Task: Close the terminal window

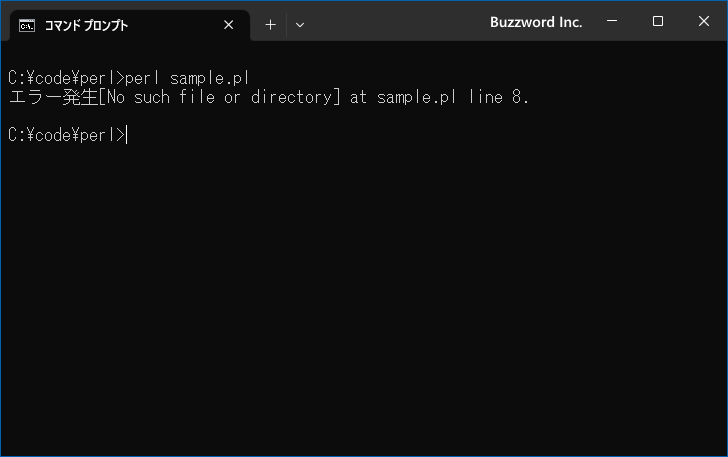Action: [x=703, y=21]
